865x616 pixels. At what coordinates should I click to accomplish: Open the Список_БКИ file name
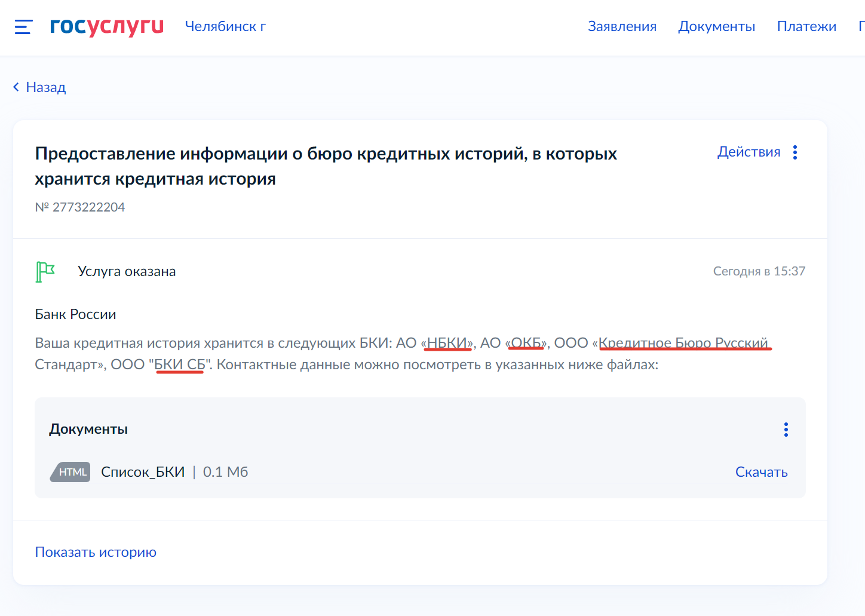[143, 472]
